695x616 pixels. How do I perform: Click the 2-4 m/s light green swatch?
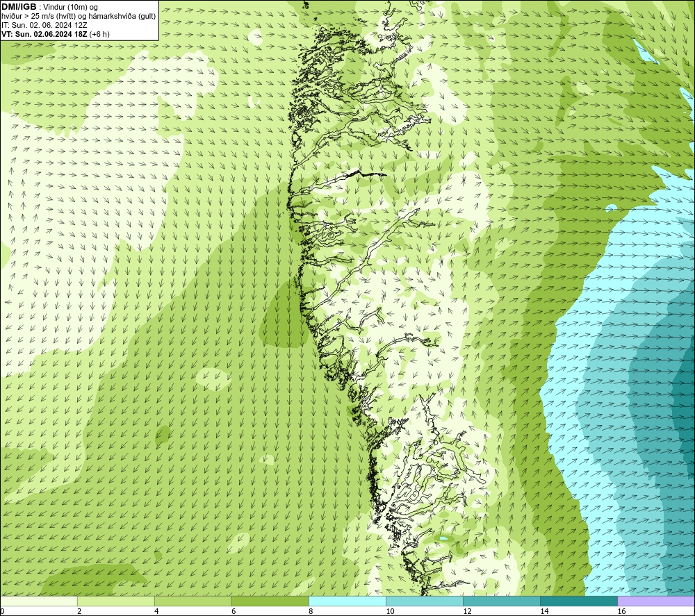pos(115,601)
